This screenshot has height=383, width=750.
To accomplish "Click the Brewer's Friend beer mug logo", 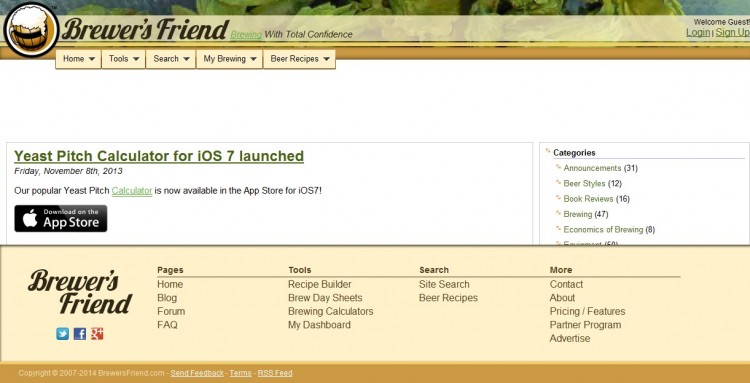I will click(x=31, y=30).
